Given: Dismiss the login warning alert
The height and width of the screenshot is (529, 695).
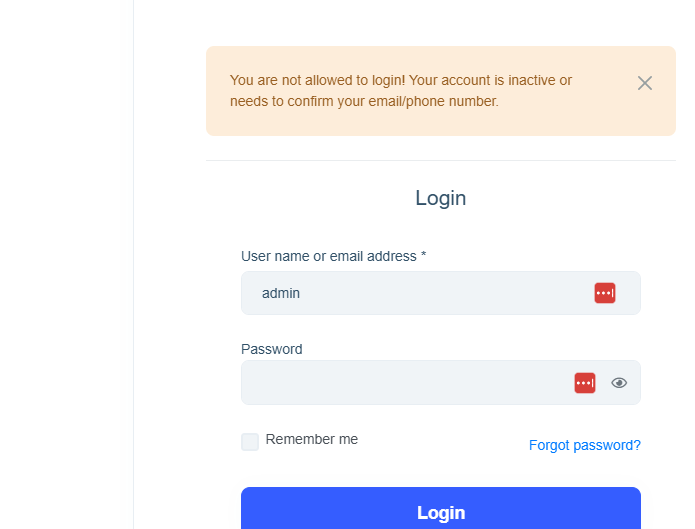Looking at the screenshot, I should point(645,83).
